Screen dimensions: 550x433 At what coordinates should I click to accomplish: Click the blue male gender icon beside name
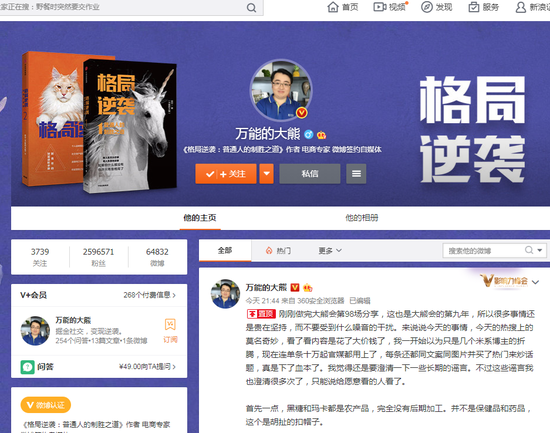coord(309,134)
